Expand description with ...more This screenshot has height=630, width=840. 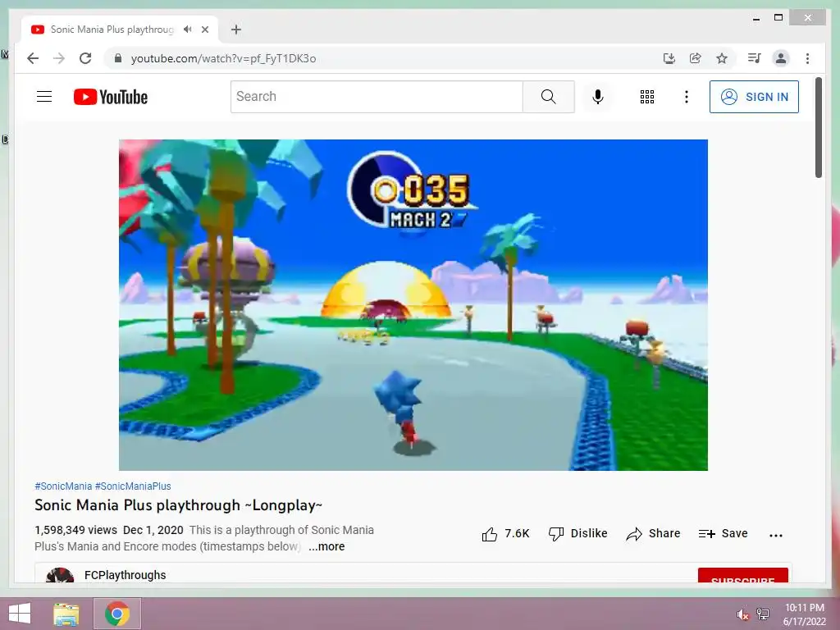326,546
